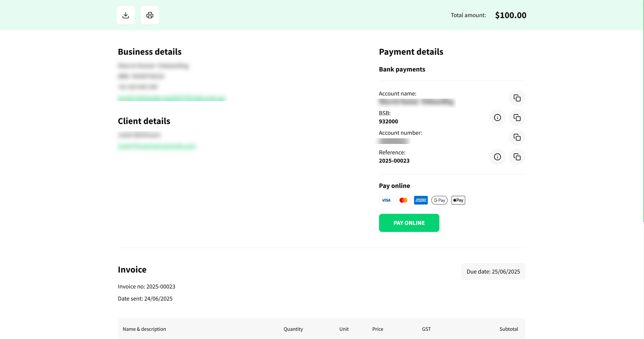Copy the Account name value
The image size is (644, 339).
(x=517, y=98)
